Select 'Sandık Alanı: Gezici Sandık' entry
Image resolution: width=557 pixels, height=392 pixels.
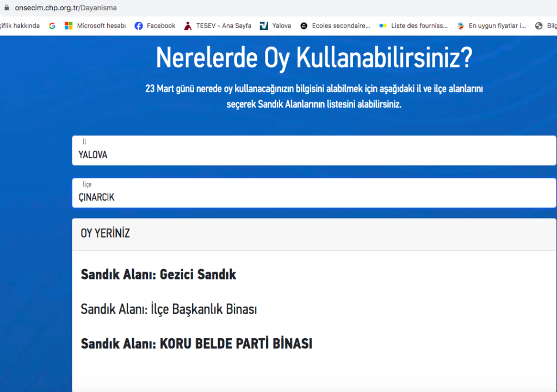pyautogui.click(x=158, y=275)
